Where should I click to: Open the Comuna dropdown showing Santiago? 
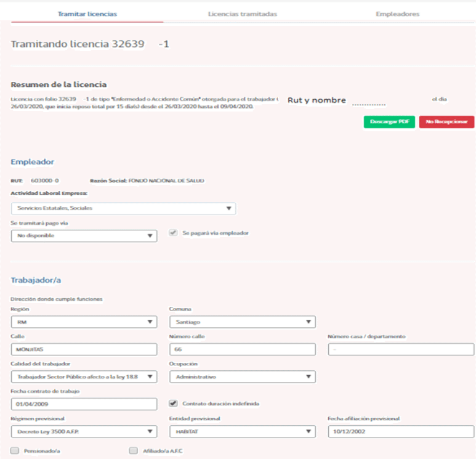pyautogui.click(x=242, y=322)
